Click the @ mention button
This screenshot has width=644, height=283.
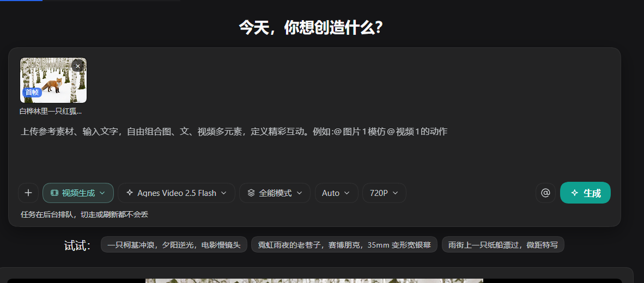(x=545, y=193)
